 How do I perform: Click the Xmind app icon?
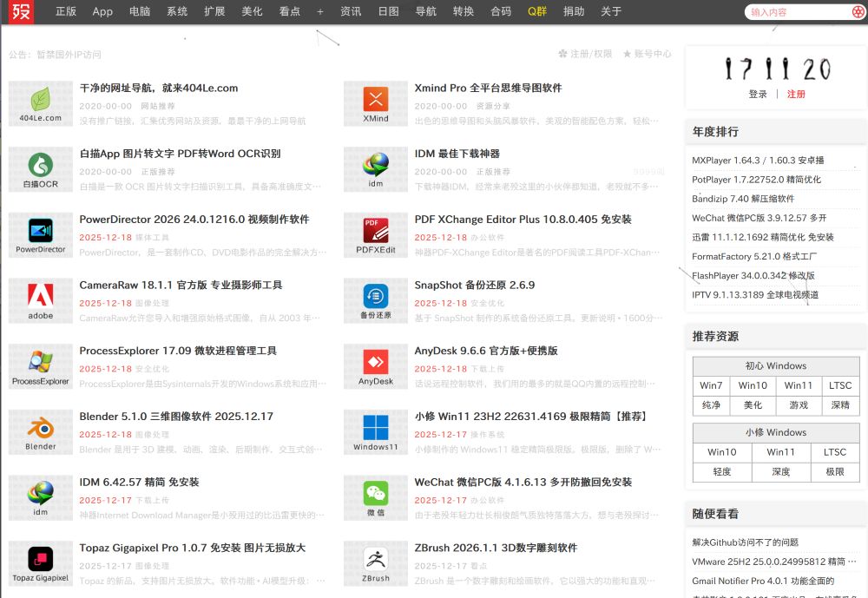(376, 102)
